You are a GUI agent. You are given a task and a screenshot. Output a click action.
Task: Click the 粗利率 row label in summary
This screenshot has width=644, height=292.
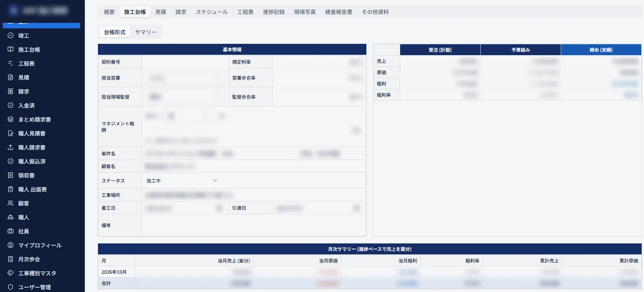[x=384, y=95]
